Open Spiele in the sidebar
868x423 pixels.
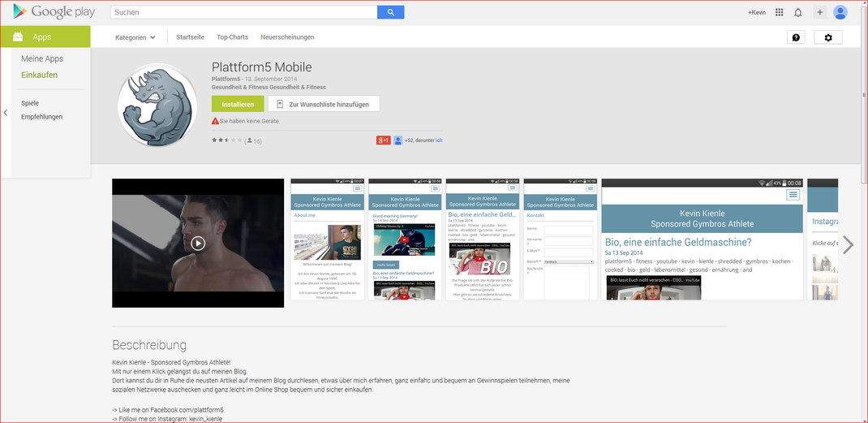[x=30, y=103]
